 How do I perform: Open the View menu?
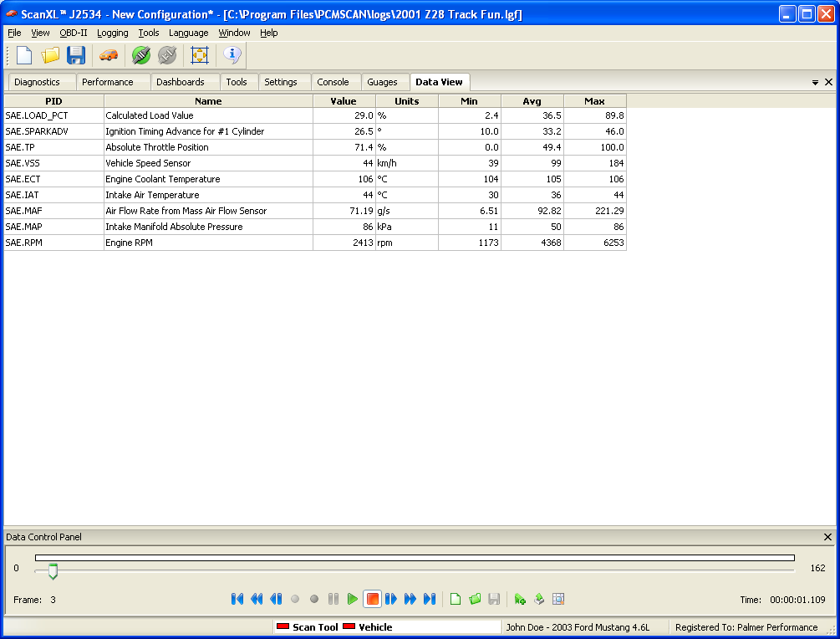click(x=40, y=33)
